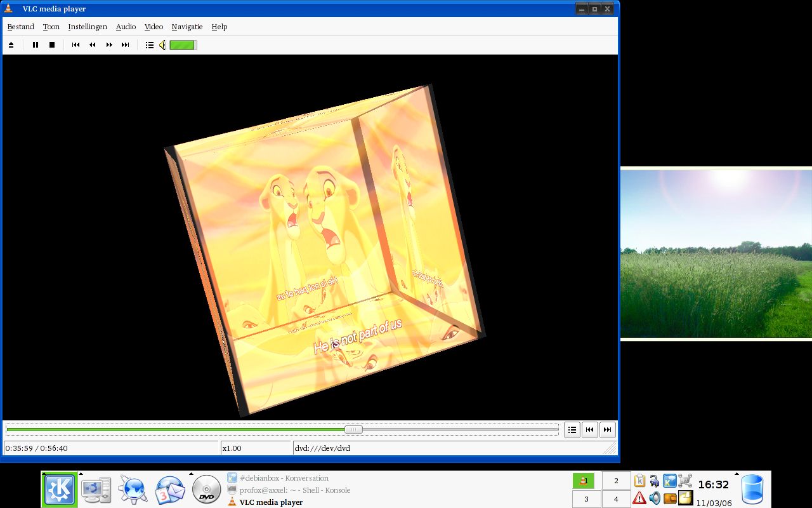Viewport: 812px width, 508px height.
Task: Click the Klipper clipboard tray icon
Action: point(639,481)
